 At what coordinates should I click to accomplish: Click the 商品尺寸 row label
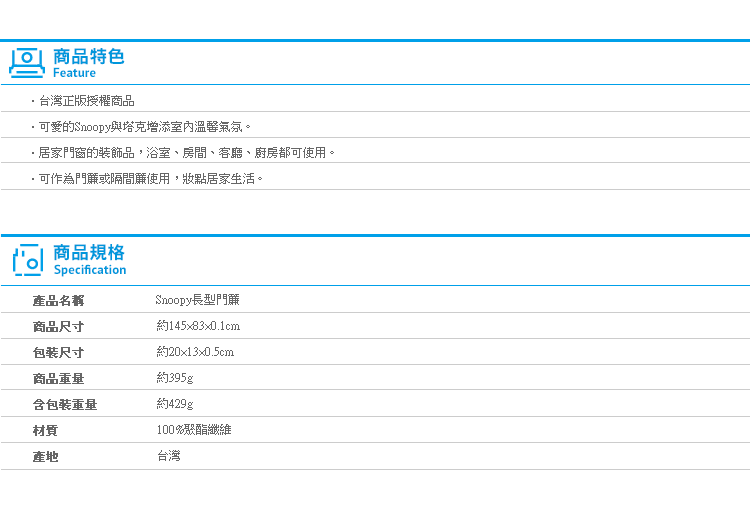(x=58, y=327)
